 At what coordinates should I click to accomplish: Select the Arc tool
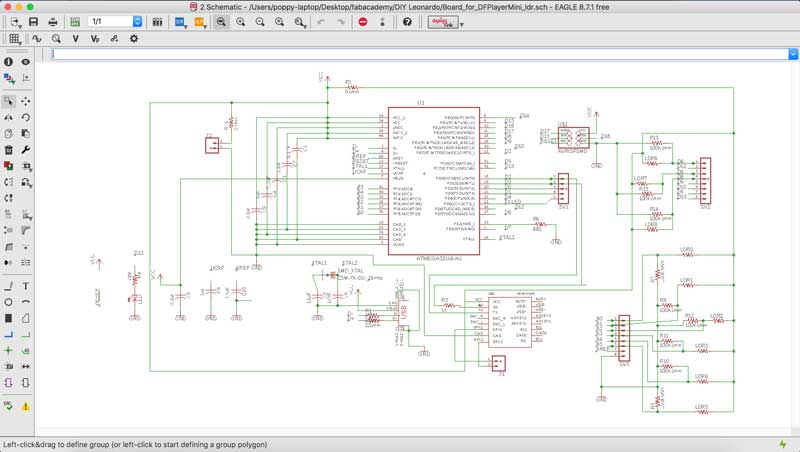[x=26, y=302]
